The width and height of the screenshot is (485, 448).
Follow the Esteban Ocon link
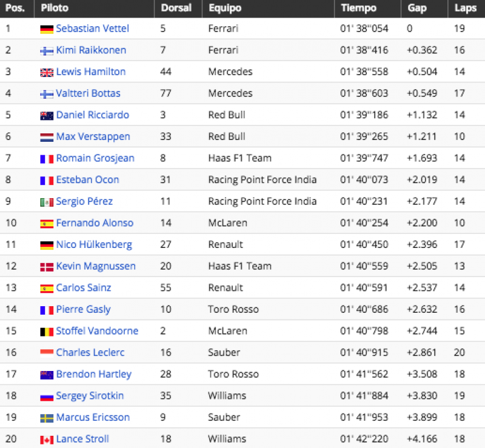(87, 180)
